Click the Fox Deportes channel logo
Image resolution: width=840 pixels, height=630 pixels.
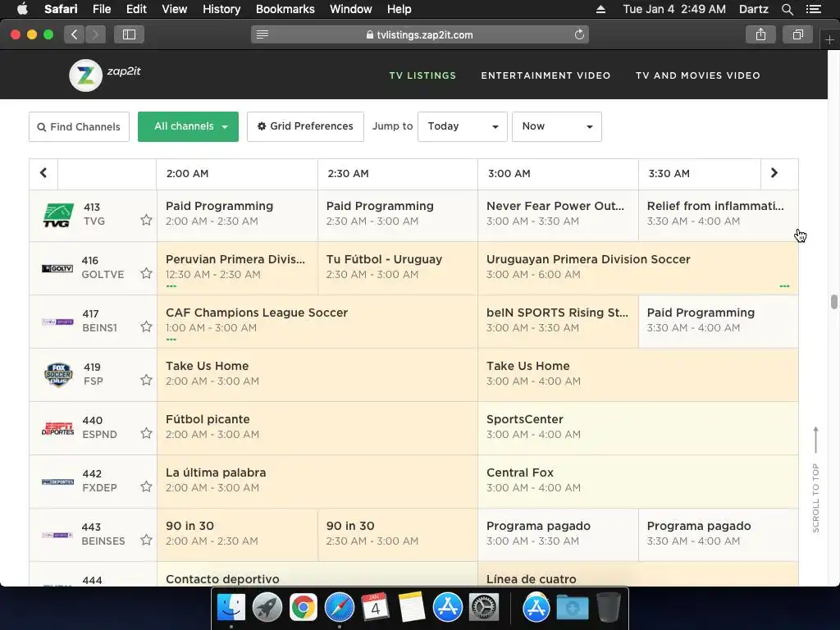click(58, 482)
